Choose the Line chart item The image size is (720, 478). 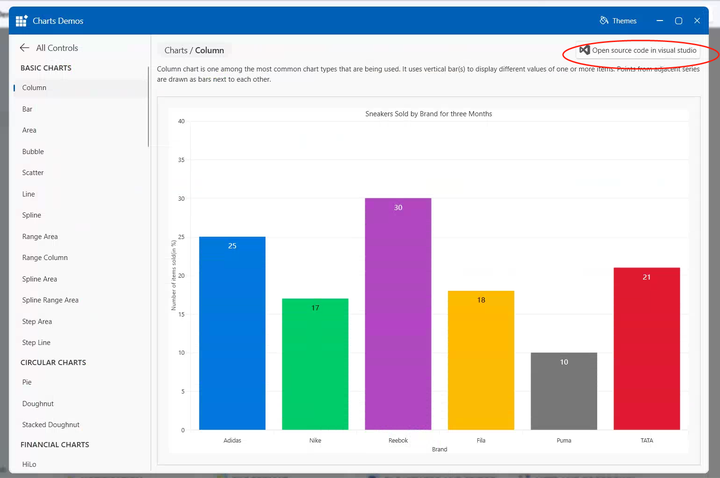28,194
